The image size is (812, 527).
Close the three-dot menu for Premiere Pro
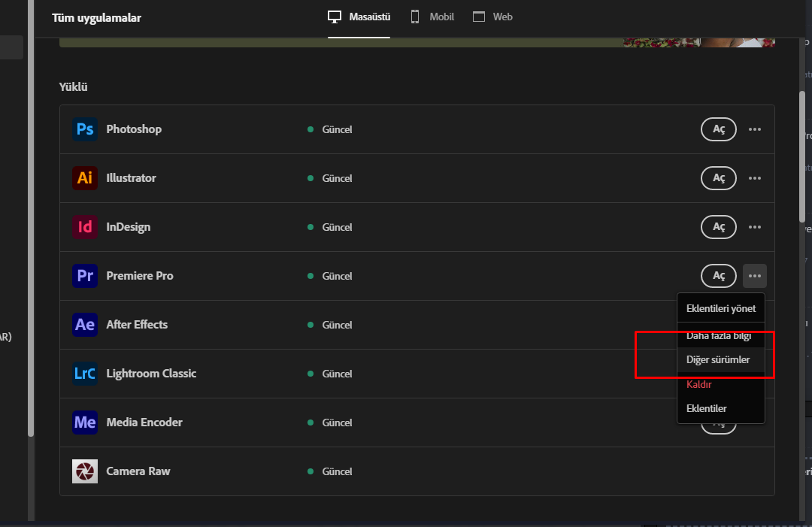755,276
